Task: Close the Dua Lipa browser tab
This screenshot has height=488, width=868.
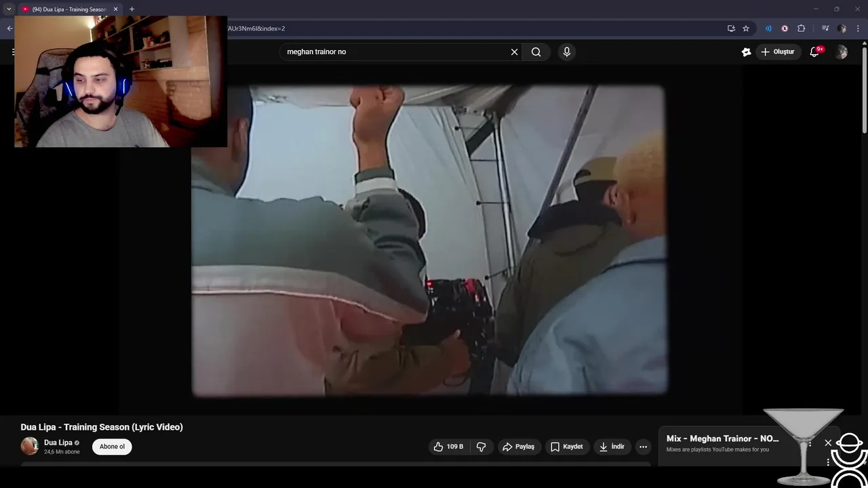Action: point(115,9)
